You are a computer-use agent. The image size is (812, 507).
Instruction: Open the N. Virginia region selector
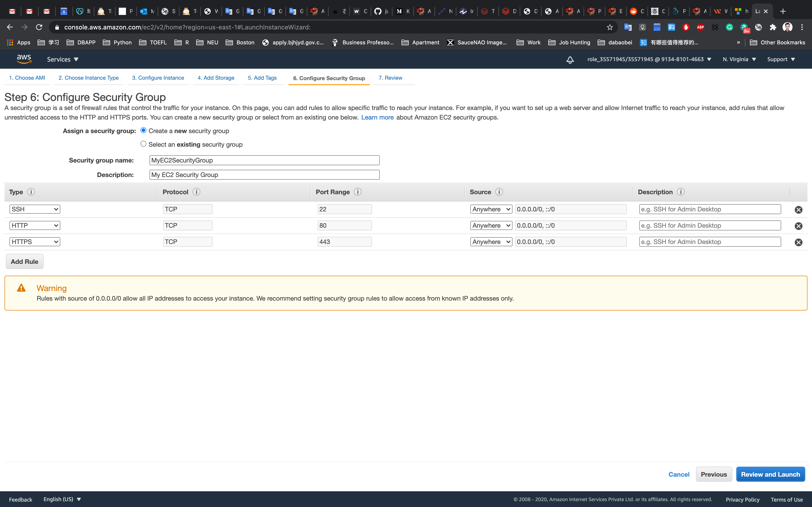[x=739, y=59]
